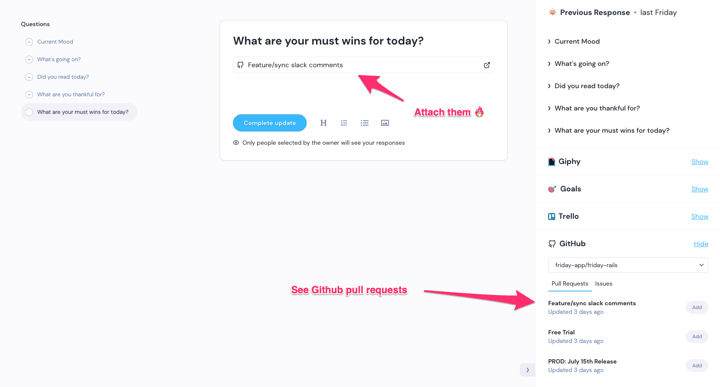
Task: Click the Trello icon in sidebar
Action: tap(551, 216)
